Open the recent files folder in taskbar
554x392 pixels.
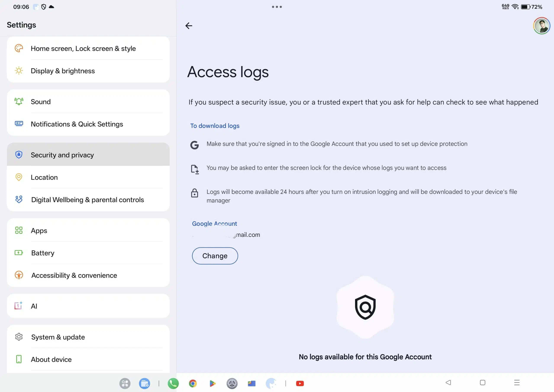144,383
